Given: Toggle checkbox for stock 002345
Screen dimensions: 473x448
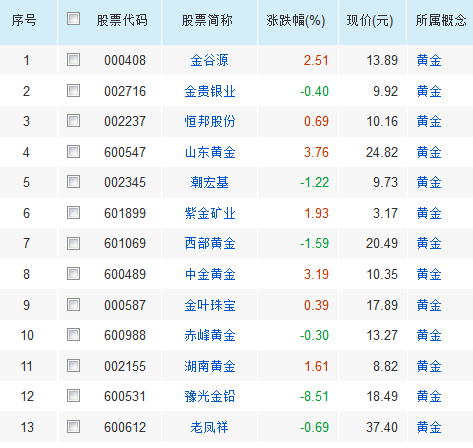Looking at the screenshot, I should point(73,182).
